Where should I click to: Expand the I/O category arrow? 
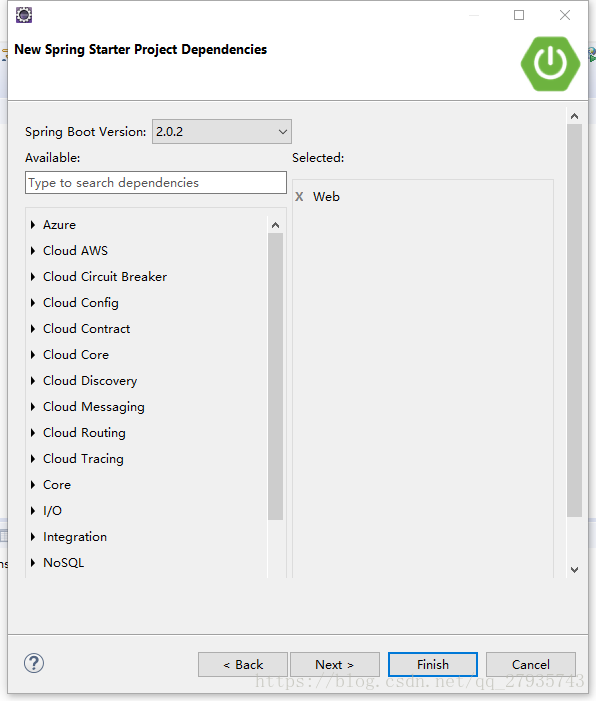pos(33,511)
